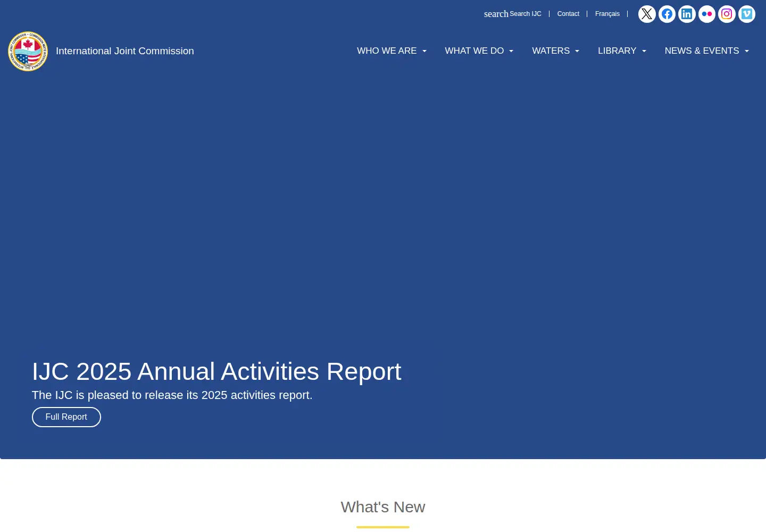Screen dimensions: 766x532
Task: Expand the NEWS & EVENTS menu
Action: click(706, 51)
